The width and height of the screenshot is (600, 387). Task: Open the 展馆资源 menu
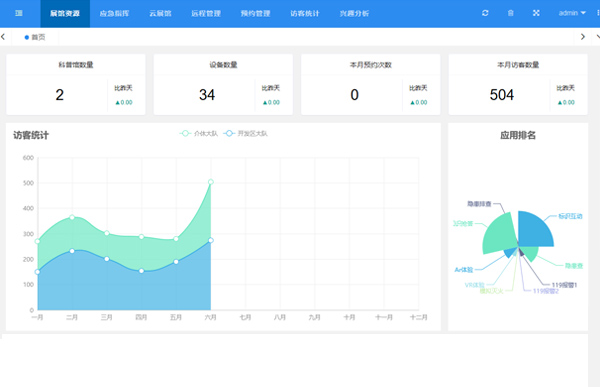pos(65,14)
